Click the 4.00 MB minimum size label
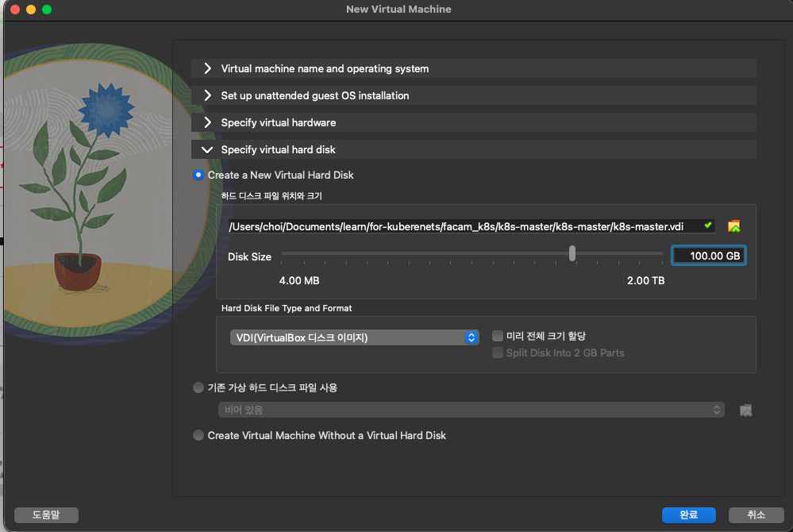Image resolution: width=793 pixels, height=532 pixels. (x=299, y=280)
